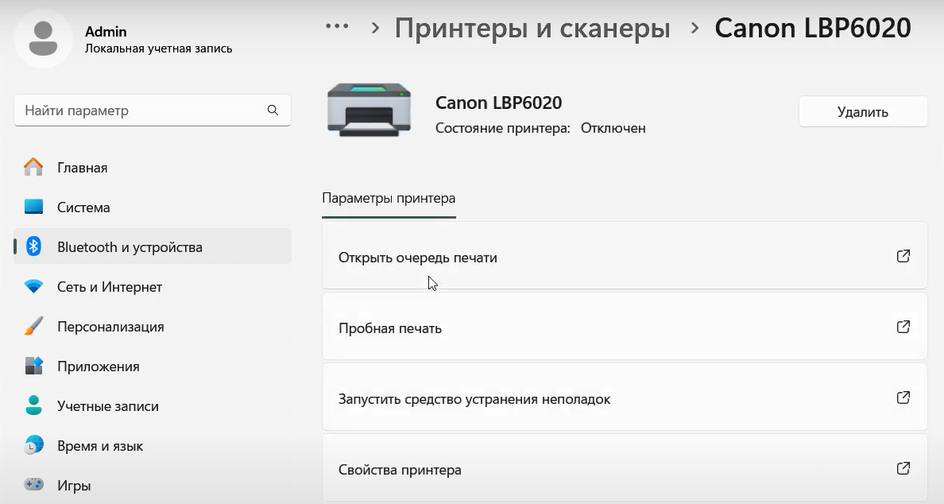Open the breadcrumb ellipsis menu
Image resolution: width=944 pixels, height=504 pixels.
pyautogui.click(x=337, y=26)
